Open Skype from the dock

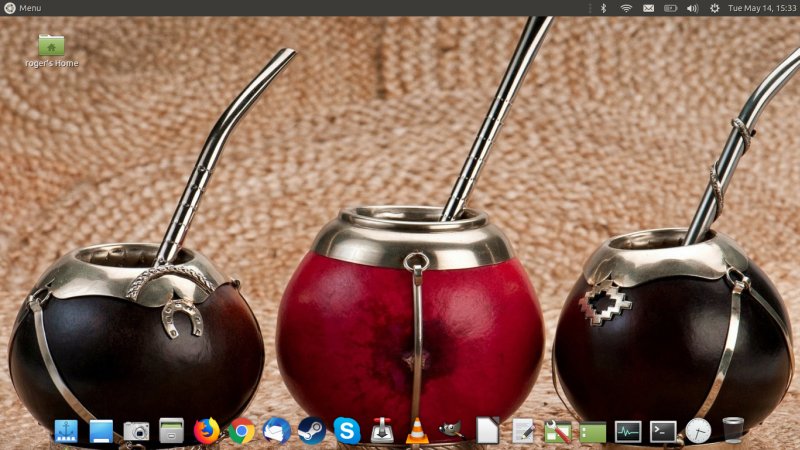tap(347, 431)
